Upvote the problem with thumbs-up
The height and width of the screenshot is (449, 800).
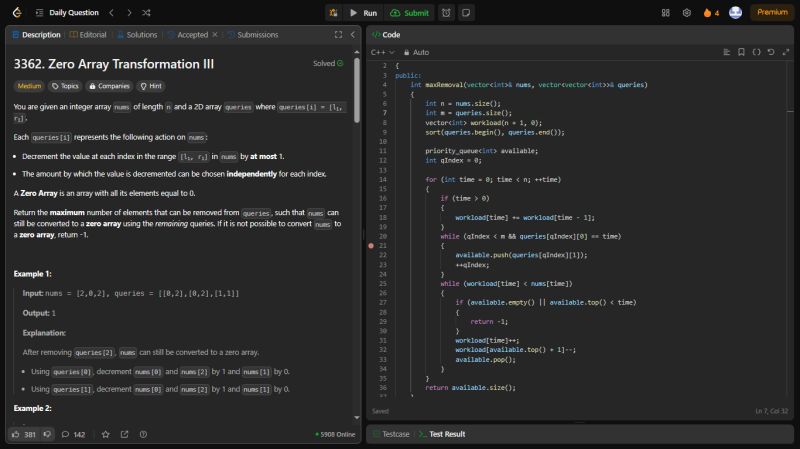16,434
